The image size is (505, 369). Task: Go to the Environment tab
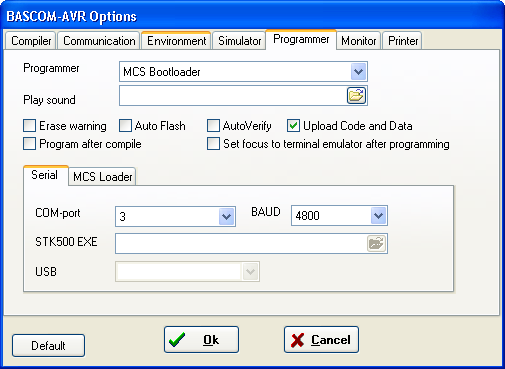[x=177, y=41]
